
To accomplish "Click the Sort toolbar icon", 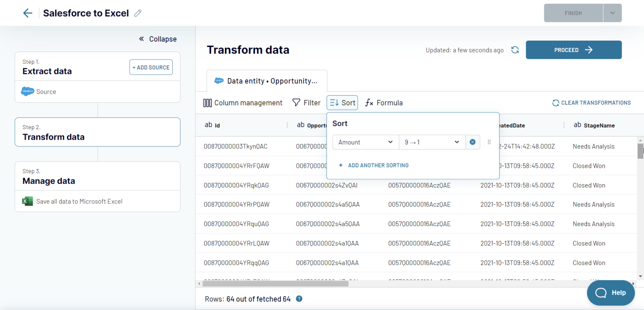I will click(342, 102).
